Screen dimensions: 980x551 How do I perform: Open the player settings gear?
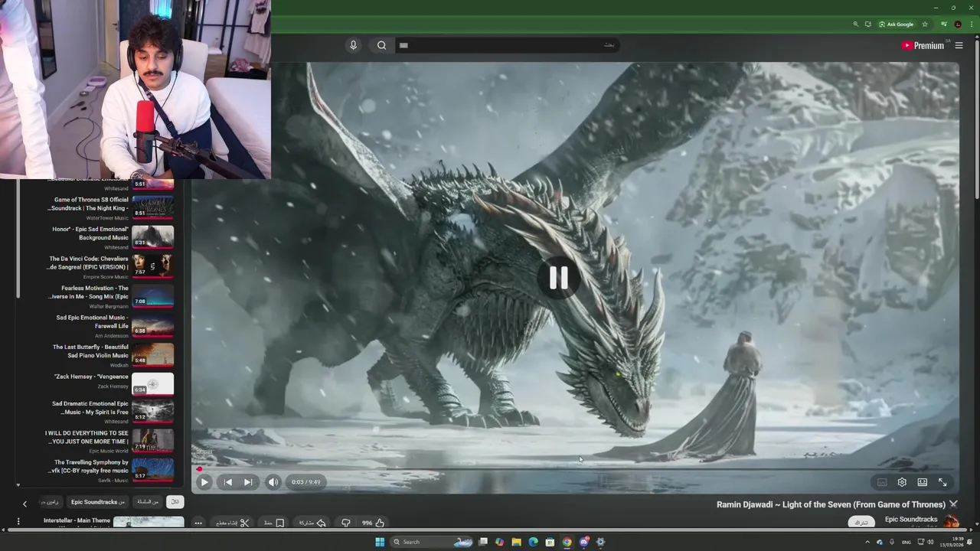[902, 482]
